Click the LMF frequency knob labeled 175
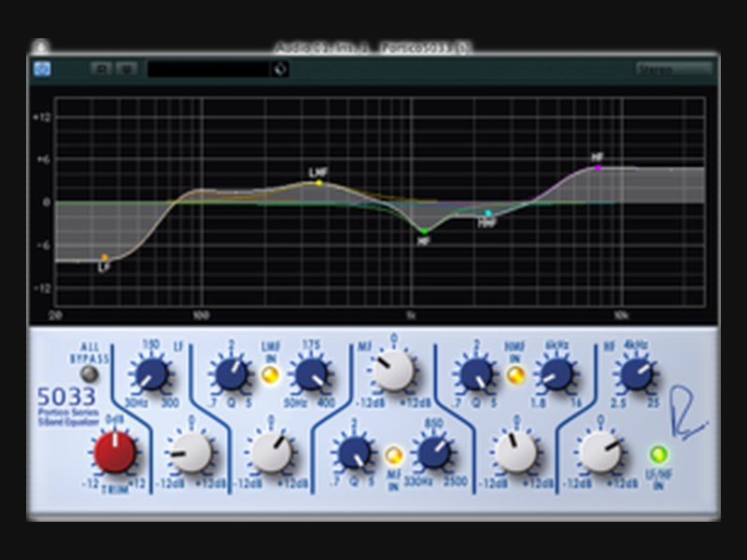This screenshot has height=560, width=747. (x=311, y=374)
